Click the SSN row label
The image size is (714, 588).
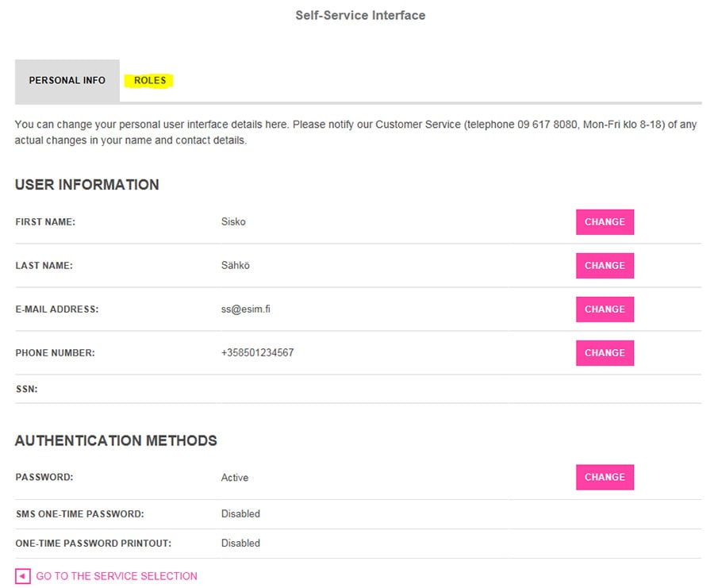27,389
